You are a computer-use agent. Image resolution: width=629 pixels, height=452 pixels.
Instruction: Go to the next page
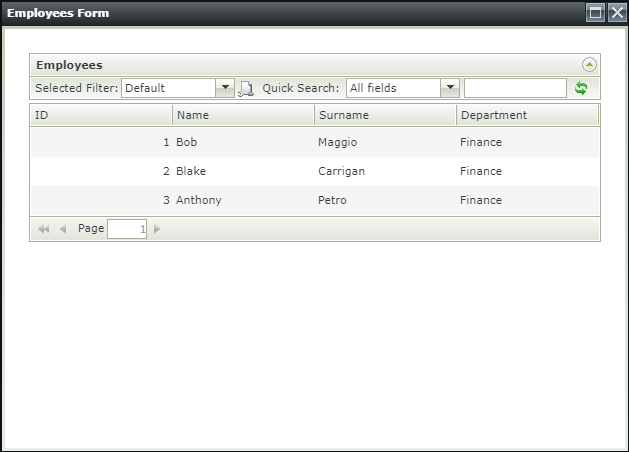tap(157, 229)
